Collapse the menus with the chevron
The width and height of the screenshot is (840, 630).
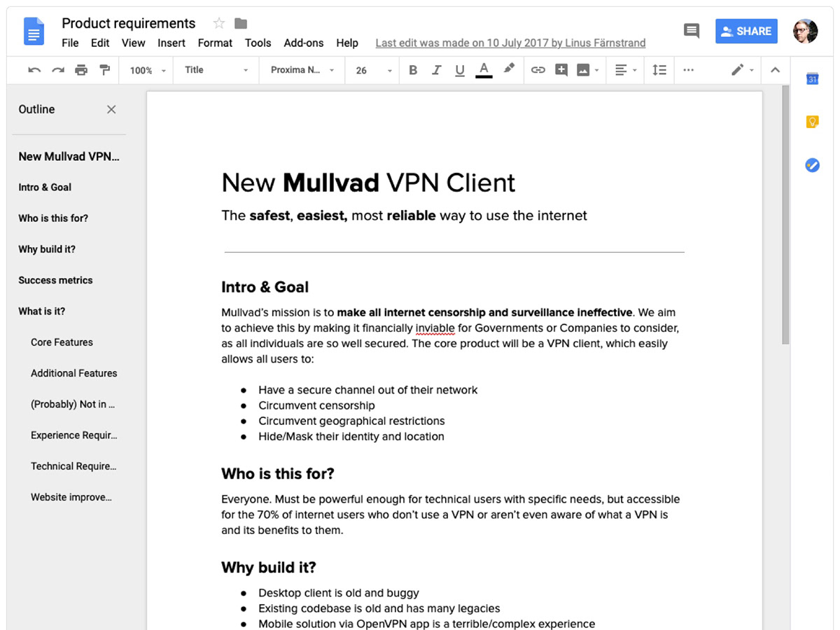point(775,70)
